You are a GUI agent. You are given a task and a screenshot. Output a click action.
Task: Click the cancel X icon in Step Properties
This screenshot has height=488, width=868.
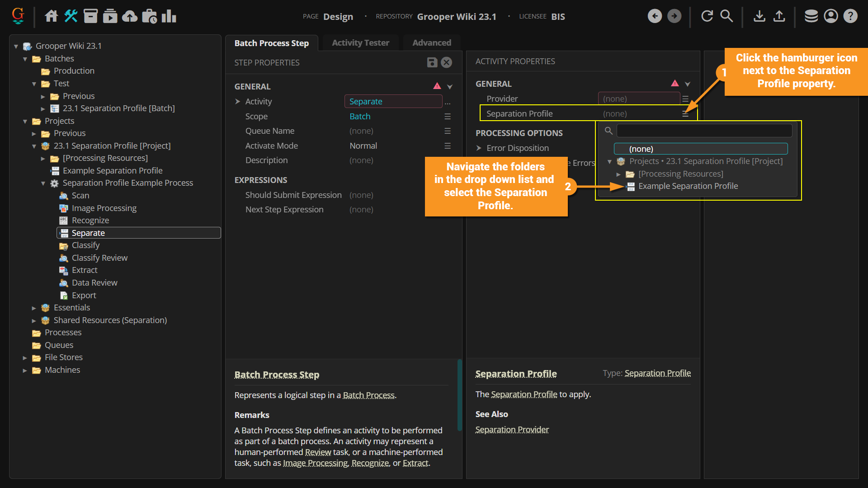click(447, 62)
